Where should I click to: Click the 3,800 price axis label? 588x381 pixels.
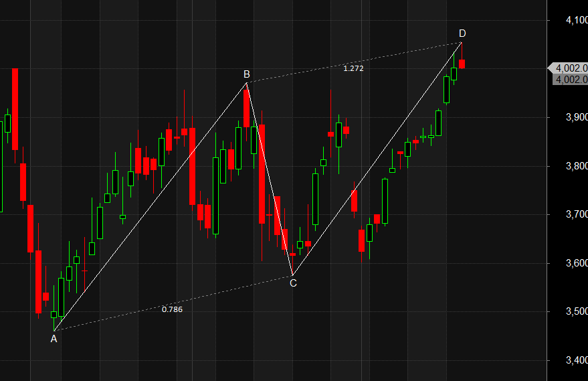[576, 166]
